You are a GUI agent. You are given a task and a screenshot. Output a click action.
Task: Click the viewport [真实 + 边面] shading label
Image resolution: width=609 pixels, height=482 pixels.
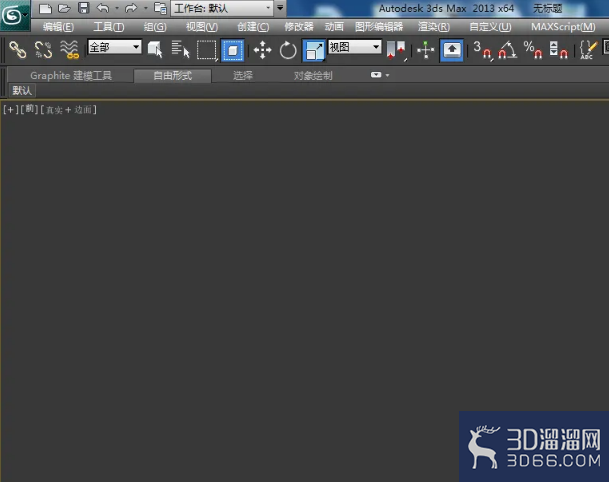[68, 110]
